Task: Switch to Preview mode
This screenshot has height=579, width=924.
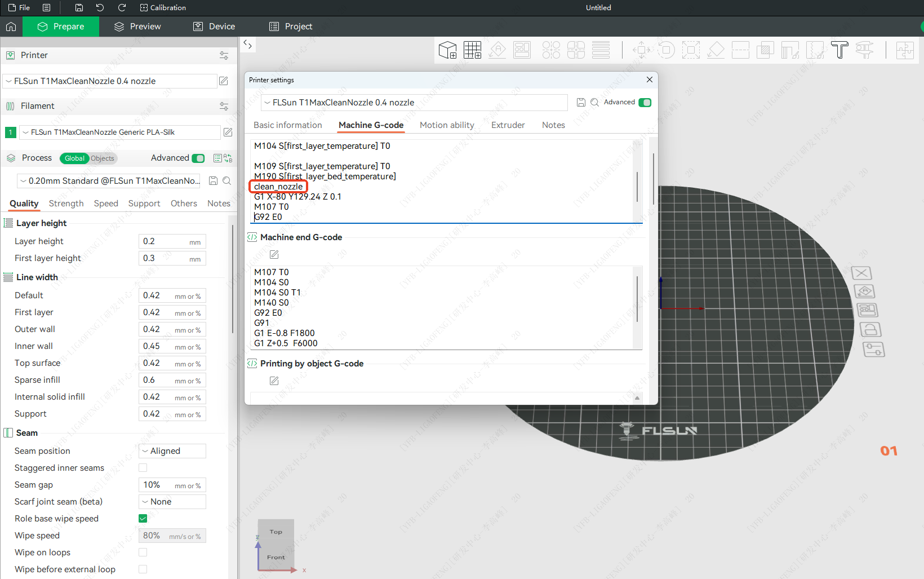Action: pos(137,26)
